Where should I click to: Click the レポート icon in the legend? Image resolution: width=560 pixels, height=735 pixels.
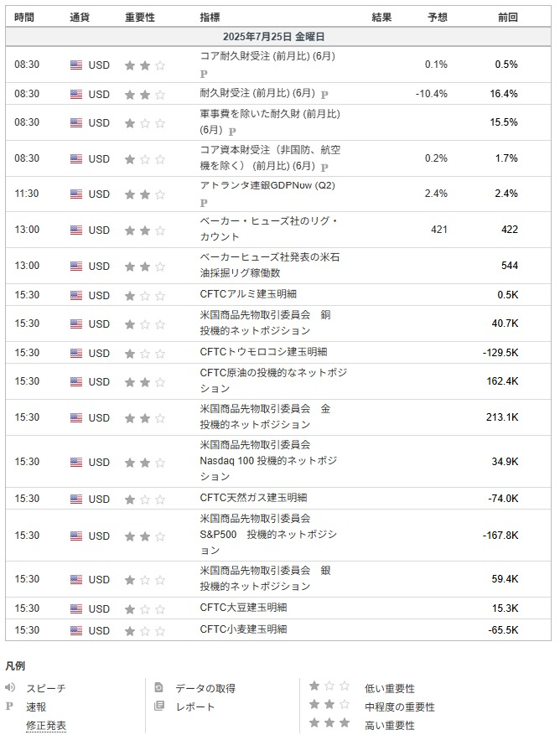coord(159,706)
